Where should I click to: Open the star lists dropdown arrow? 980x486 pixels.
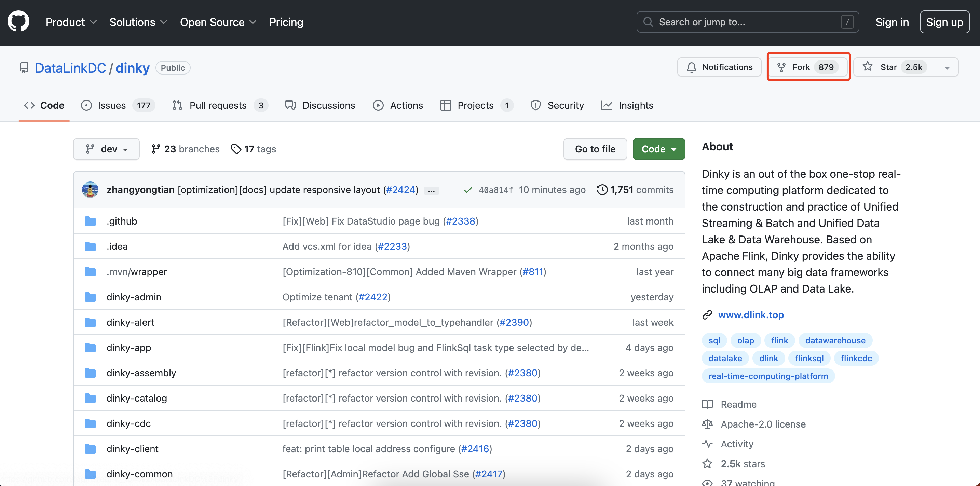pos(947,67)
